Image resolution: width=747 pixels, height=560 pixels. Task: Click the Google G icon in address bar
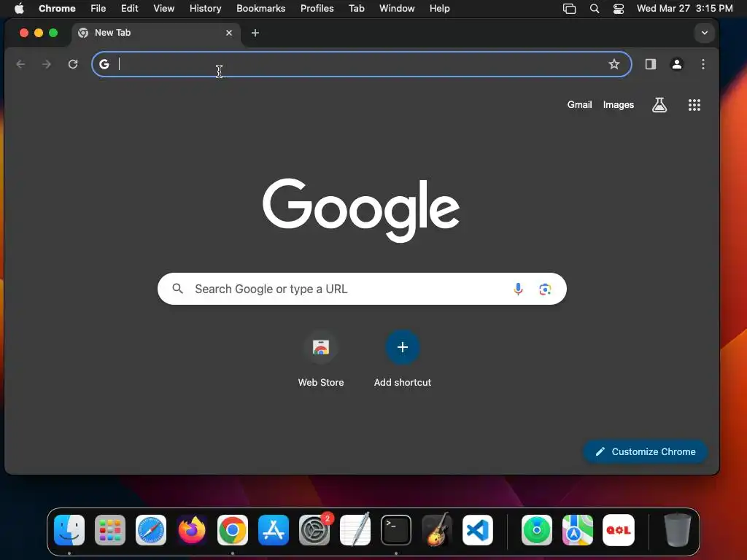(104, 64)
